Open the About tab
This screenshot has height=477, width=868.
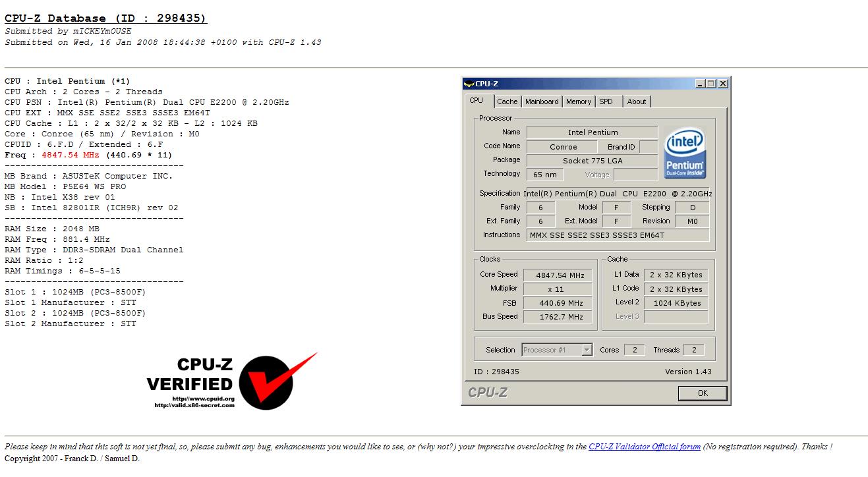tap(637, 101)
